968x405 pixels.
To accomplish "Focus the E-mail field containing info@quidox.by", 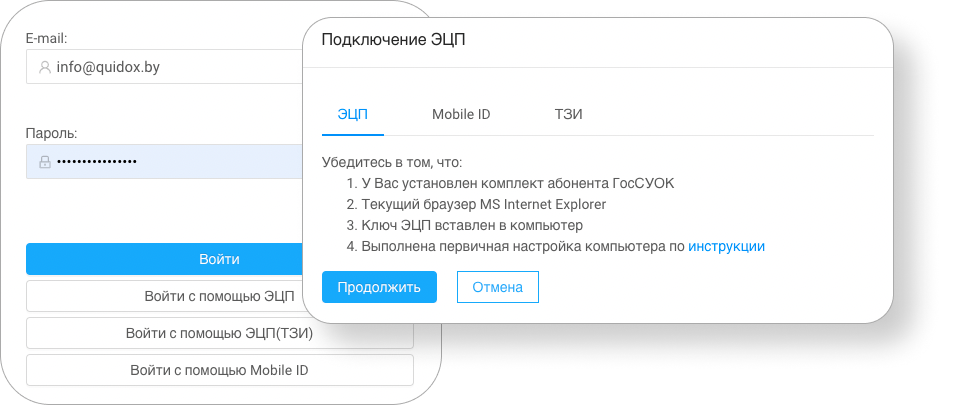I will click(x=165, y=67).
